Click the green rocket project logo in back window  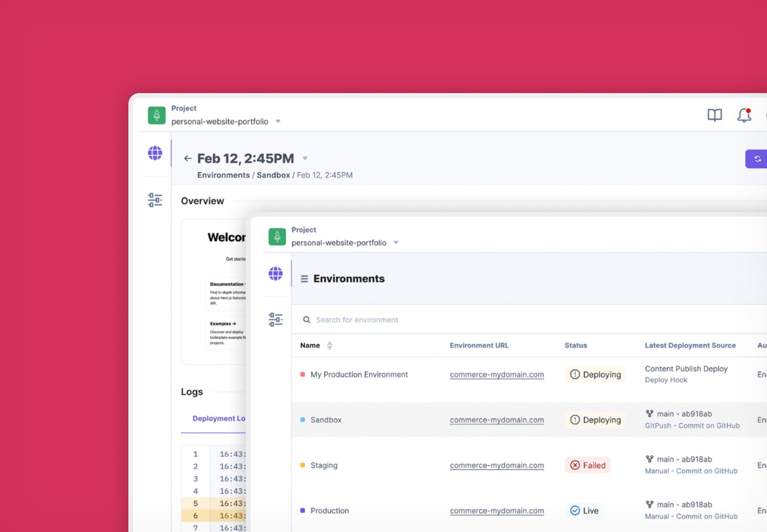tap(157, 115)
